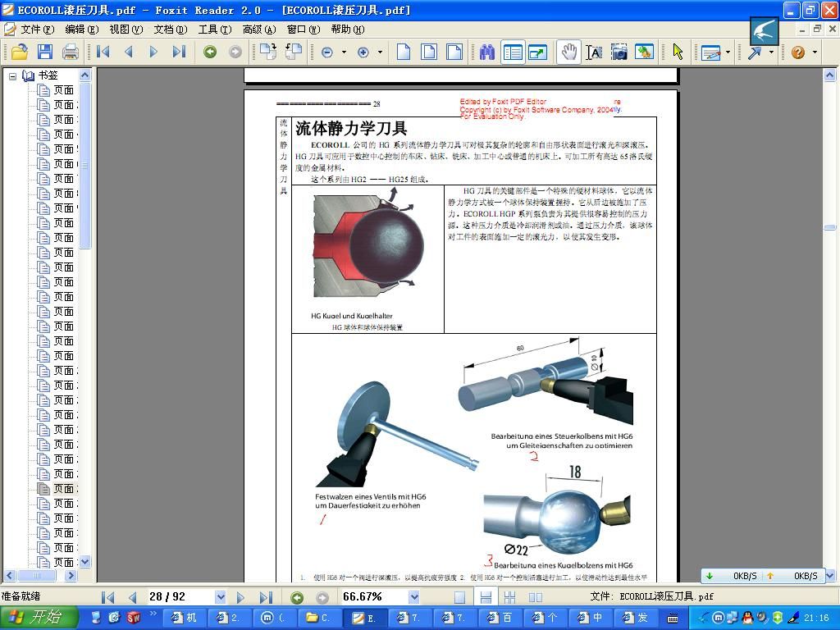Viewport: 840px width, 630px height.
Task: Select the Text selection tool
Action: 594,52
